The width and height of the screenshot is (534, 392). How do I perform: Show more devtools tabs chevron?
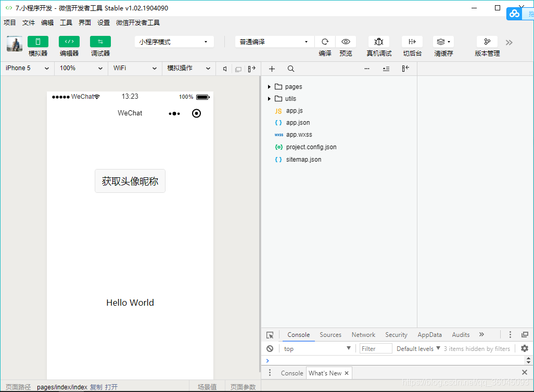coord(481,334)
